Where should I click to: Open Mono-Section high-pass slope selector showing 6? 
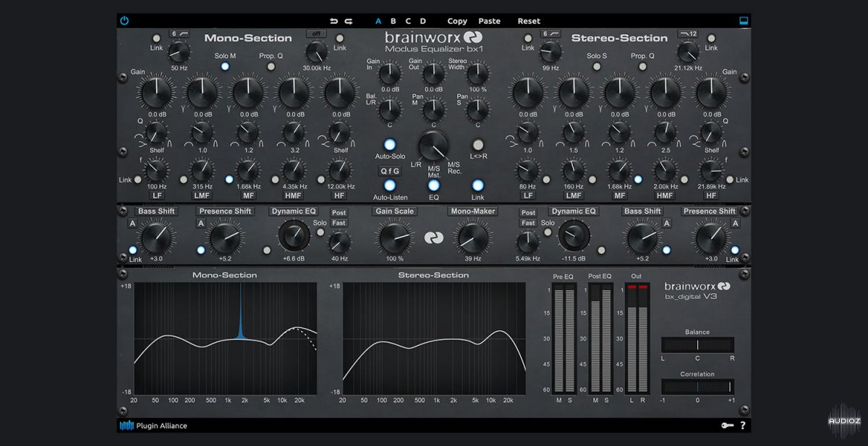click(179, 33)
